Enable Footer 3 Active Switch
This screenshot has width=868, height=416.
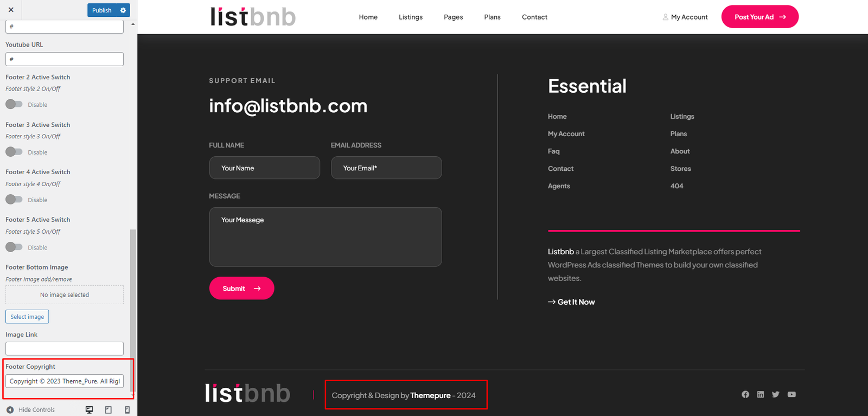[14, 152]
